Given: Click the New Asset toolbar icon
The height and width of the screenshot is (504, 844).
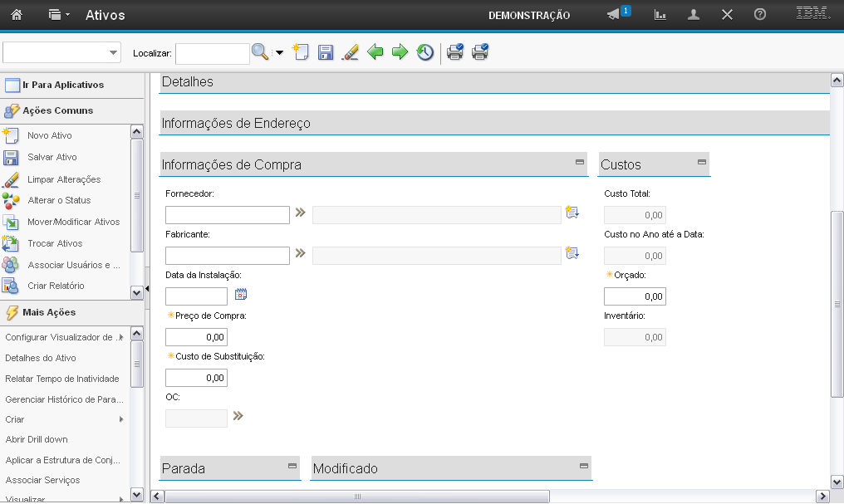Looking at the screenshot, I should pos(301,52).
